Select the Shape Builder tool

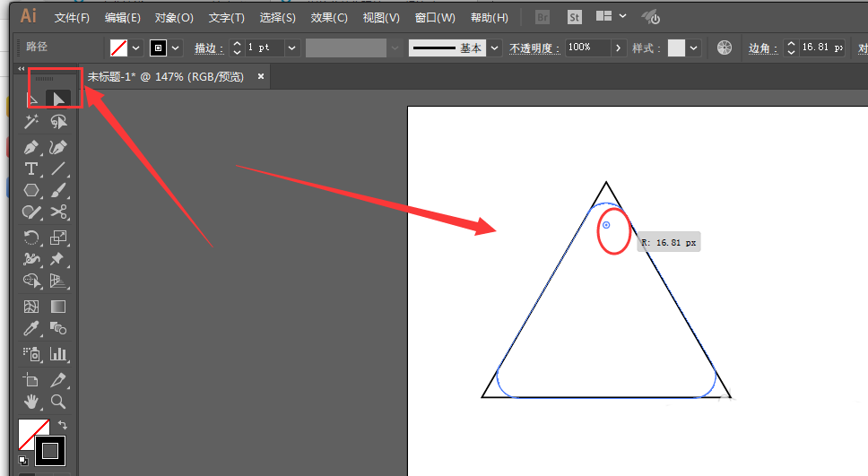31,281
